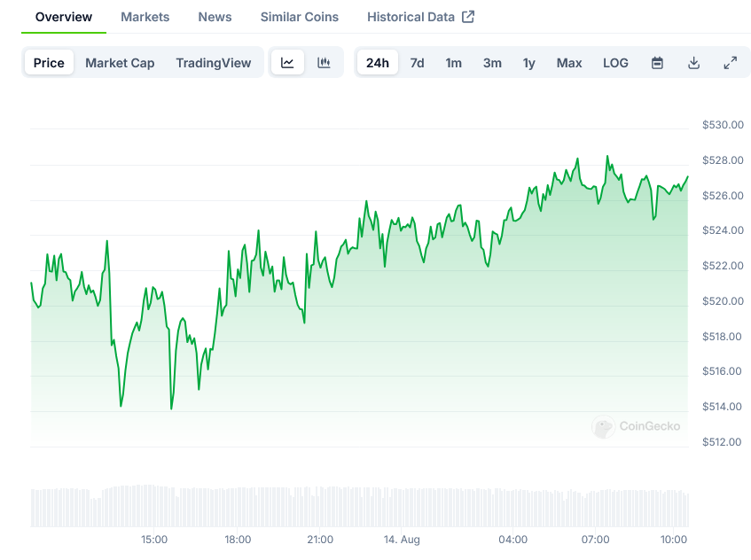
Task: Select the Price toggle option
Action: [49, 63]
